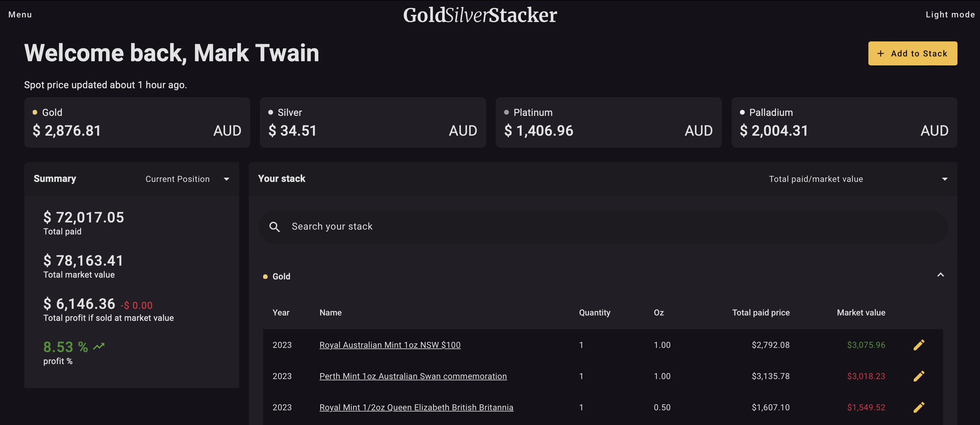Open the Perth Mint Australian Swan link
The width and height of the screenshot is (980, 425).
point(413,376)
